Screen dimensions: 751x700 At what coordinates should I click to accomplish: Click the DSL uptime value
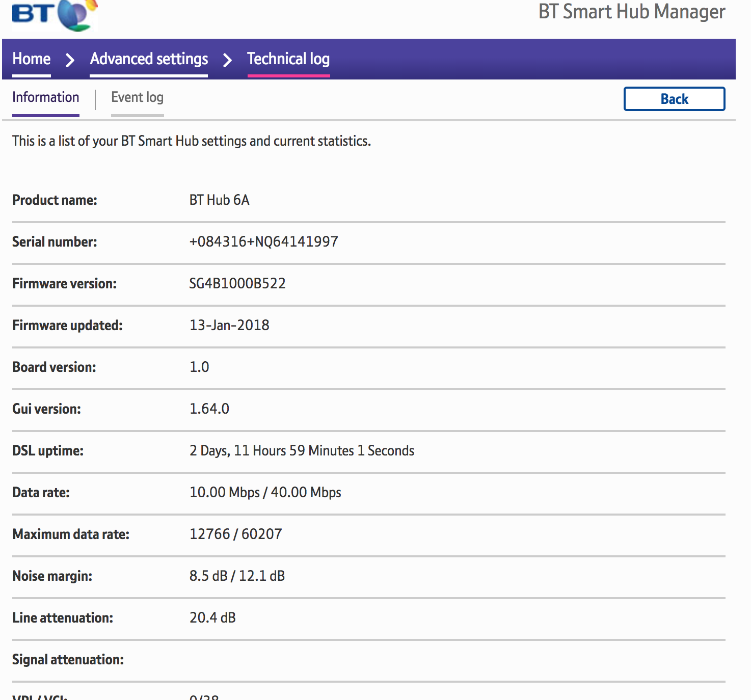[302, 450]
